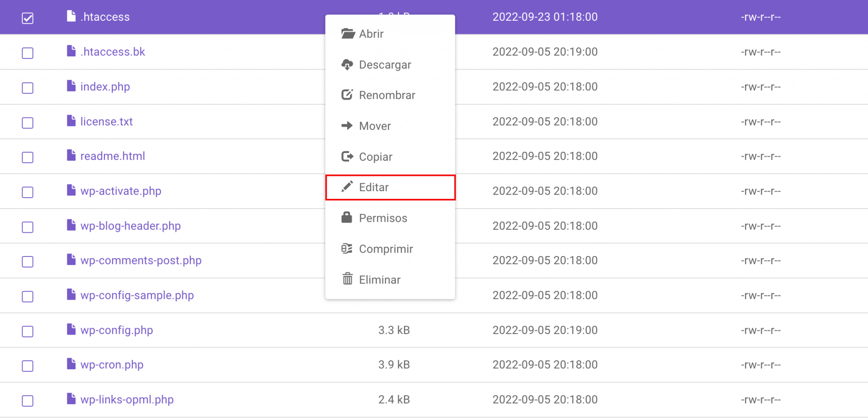868x418 pixels.
Task: Select the cloud download icon beside Descargar
Action: click(348, 64)
